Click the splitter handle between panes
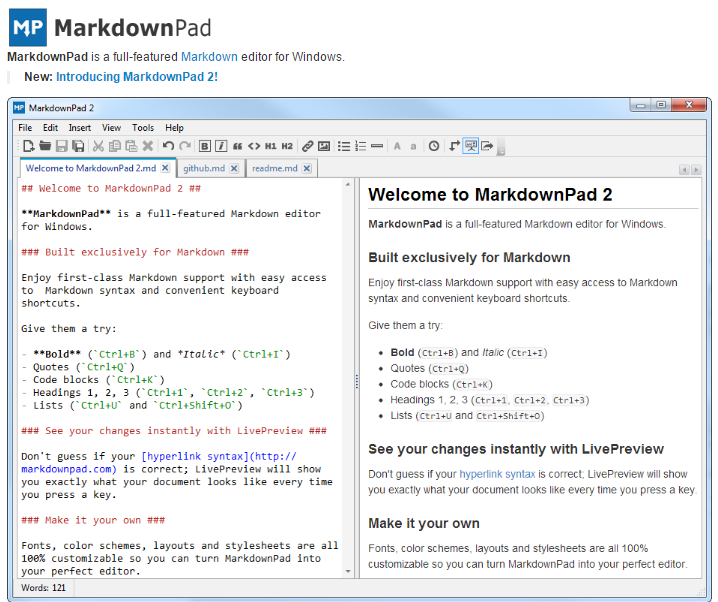 click(x=357, y=381)
